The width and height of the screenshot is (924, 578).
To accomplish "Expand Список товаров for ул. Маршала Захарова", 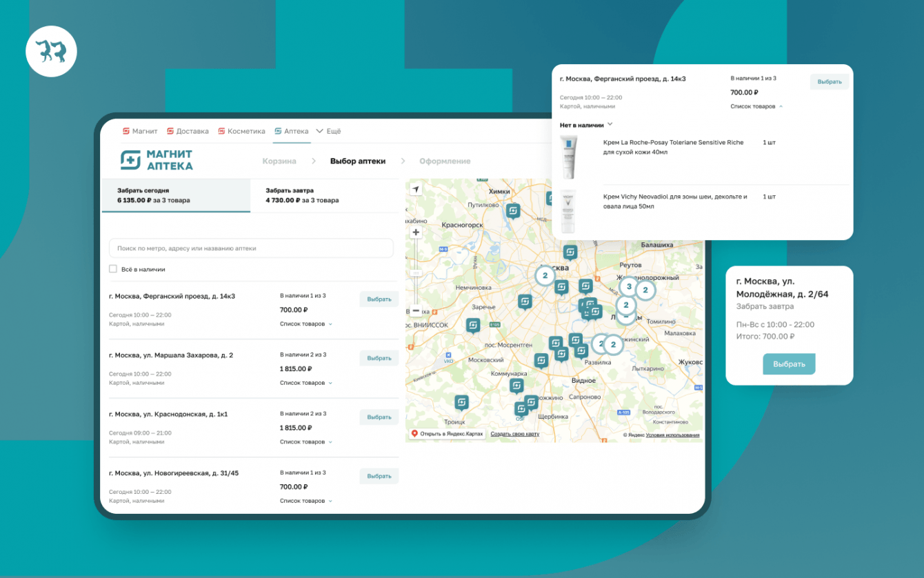I will click(305, 383).
